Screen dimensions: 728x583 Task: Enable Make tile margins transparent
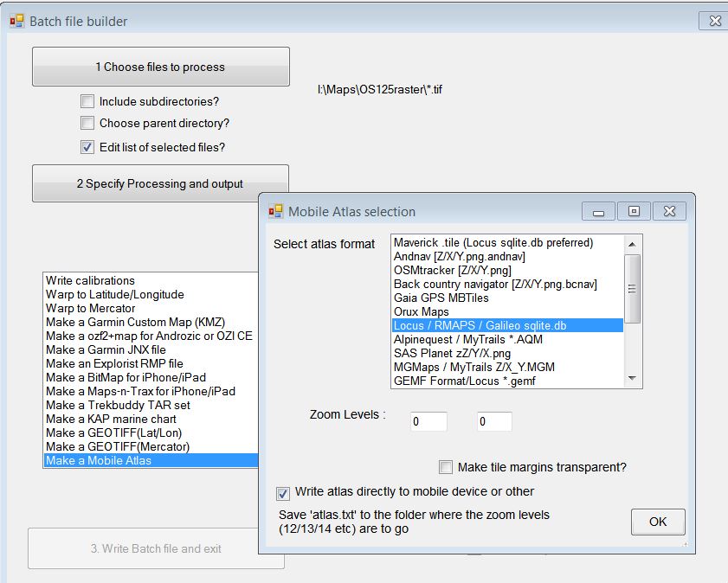tap(446, 467)
